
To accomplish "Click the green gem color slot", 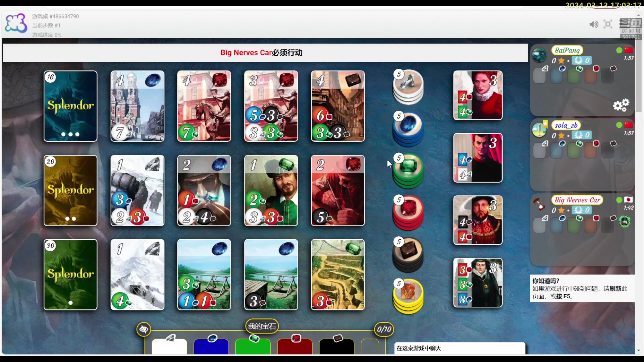I will (x=253, y=346).
